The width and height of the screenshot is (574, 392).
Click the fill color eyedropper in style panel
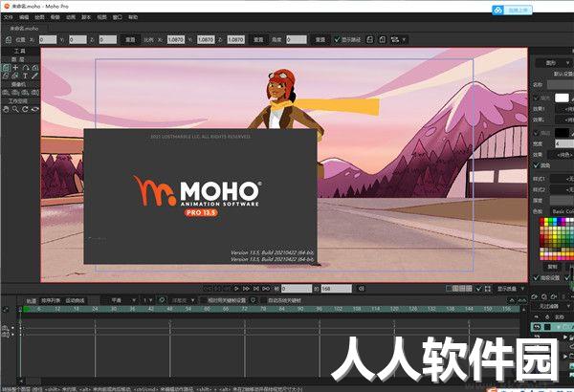point(572,98)
